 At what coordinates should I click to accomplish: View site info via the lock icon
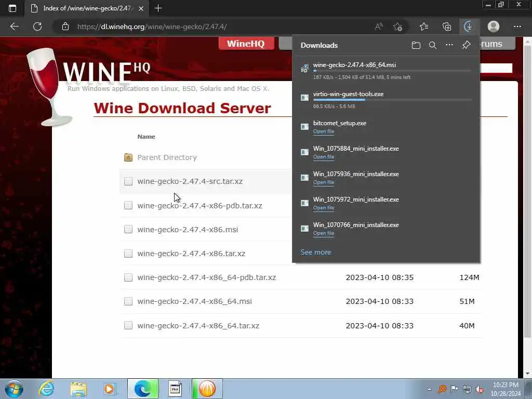coord(65,26)
